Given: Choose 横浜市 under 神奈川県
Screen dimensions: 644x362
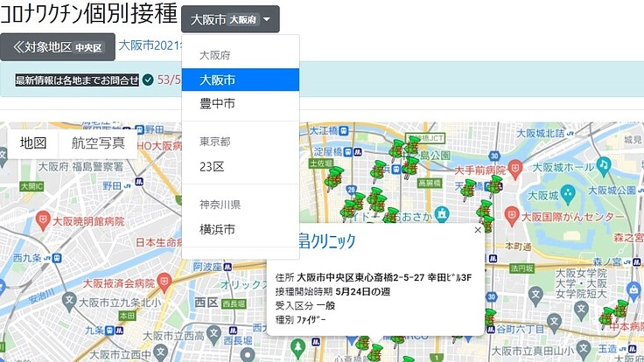Looking at the screenshot, I should (241, 229).
